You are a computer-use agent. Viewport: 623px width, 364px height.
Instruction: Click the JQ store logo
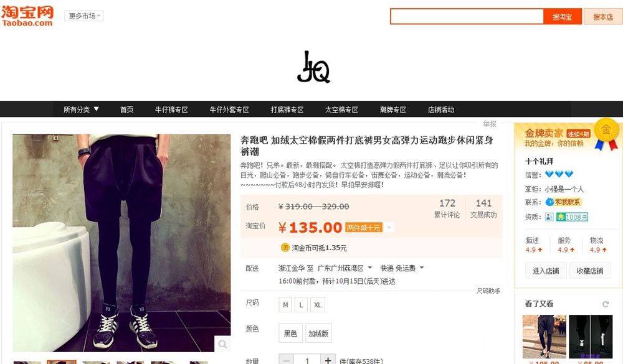pyautogui.click(x=313, y=67)
